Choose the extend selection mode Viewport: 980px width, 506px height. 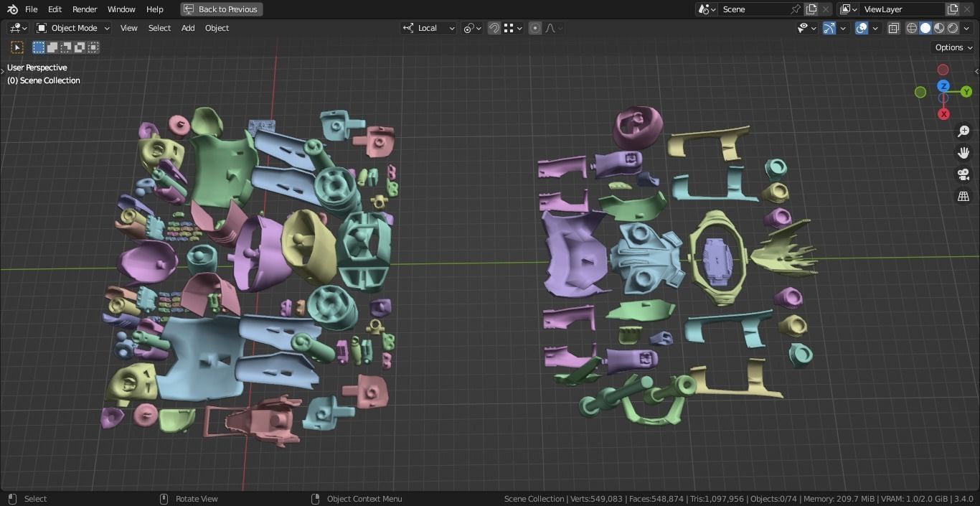[52, 47]
